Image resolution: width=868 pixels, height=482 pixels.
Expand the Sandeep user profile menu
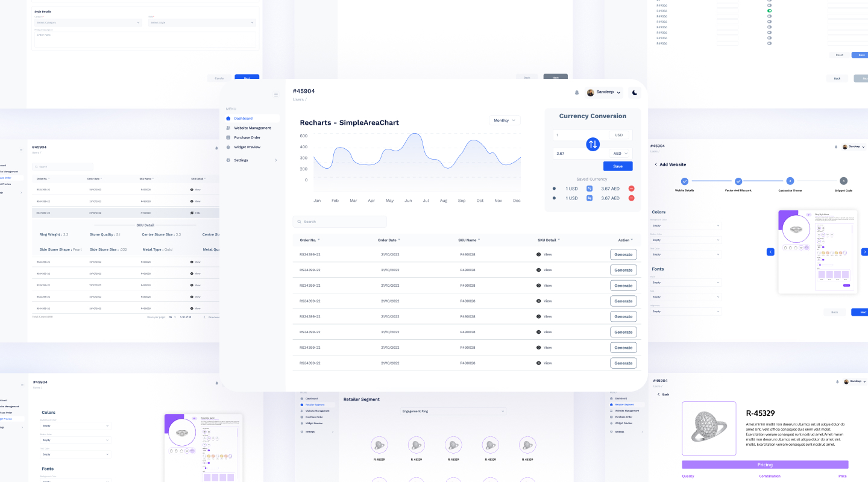pyautogui.click(x=604, y=93)
